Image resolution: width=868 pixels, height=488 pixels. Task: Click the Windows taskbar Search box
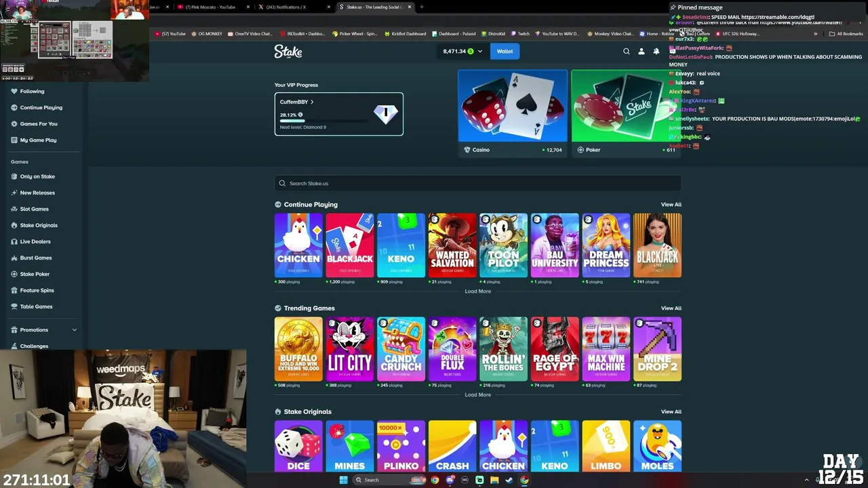tap(390, 480)
